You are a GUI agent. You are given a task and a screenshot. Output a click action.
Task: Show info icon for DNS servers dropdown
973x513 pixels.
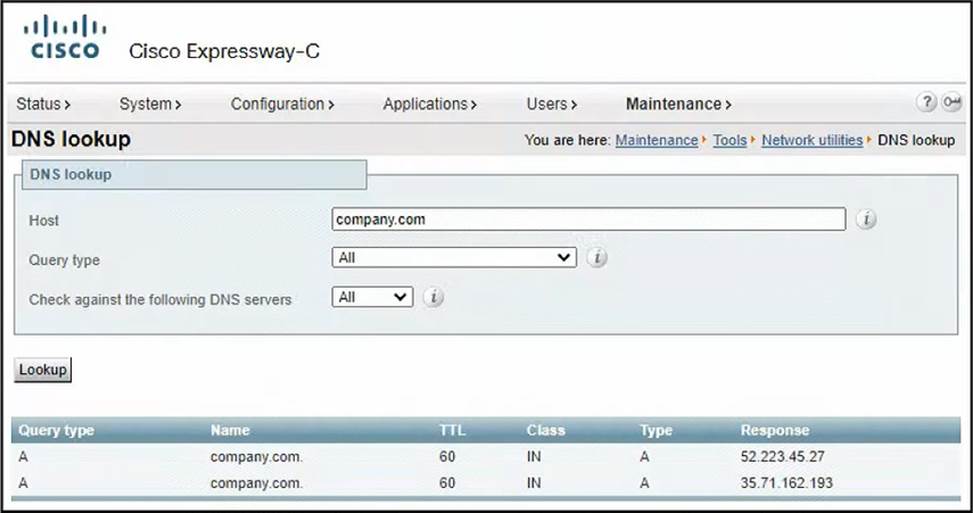point(433,297)
